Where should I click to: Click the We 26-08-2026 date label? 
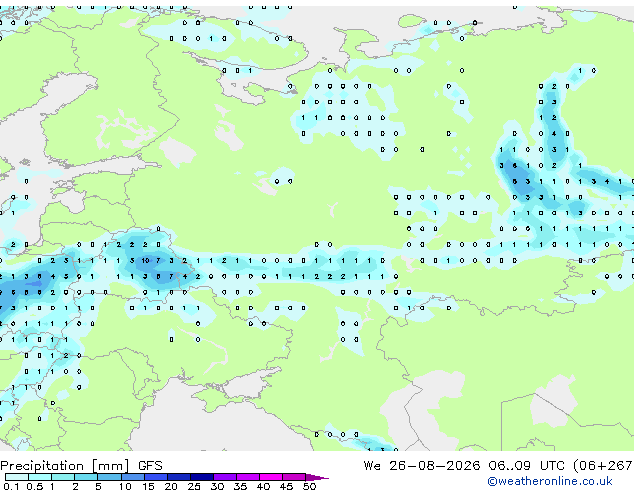(422, 466)
